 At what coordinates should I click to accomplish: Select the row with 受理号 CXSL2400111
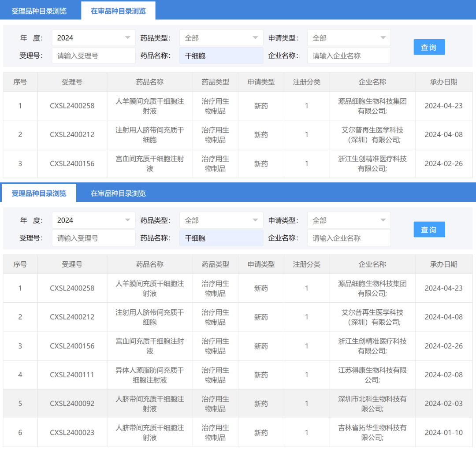point(72,375)
